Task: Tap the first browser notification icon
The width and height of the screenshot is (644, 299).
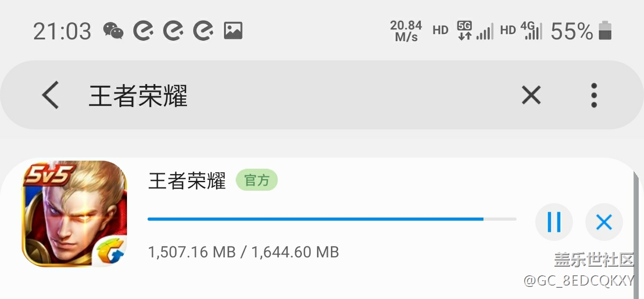Action: [x=143, y=31]
